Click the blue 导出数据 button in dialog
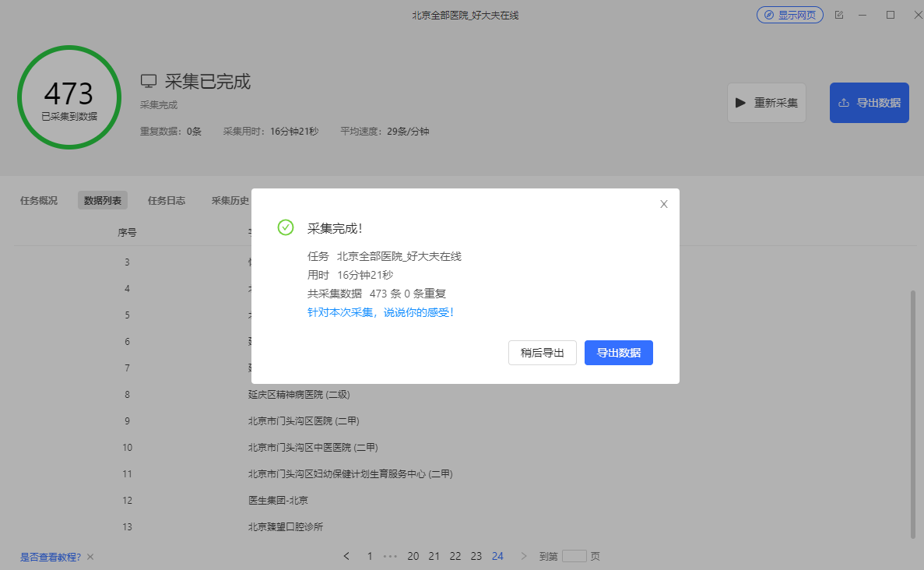 click(x=618, y=353)
